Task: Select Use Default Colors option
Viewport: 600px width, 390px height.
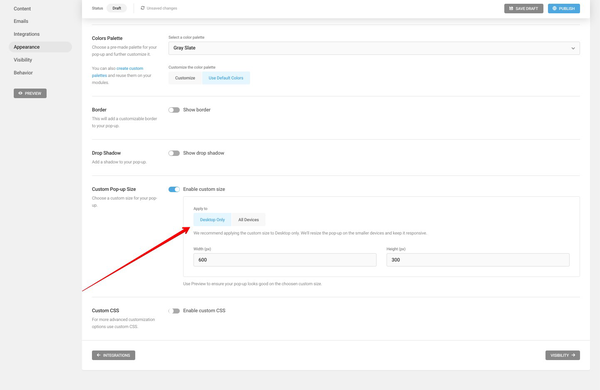Action: pyautogui.click(x=226, y=78)
